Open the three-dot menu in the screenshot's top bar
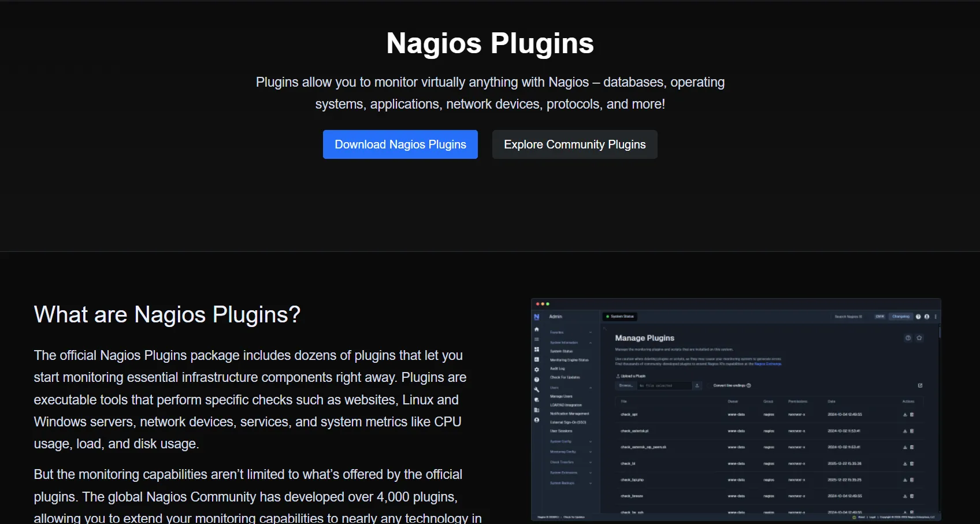This screenshot has width=980, height=524. (936, 317)
